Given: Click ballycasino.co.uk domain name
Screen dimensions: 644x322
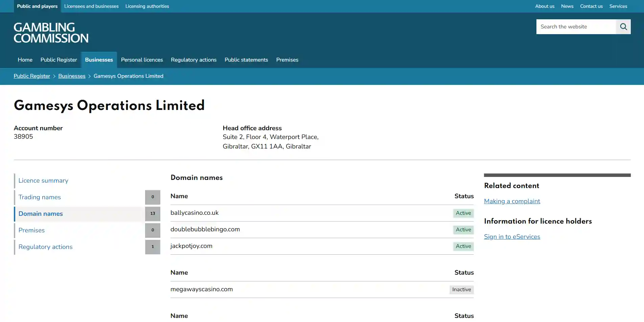Looking at the screenshot, I should (194, 213).
